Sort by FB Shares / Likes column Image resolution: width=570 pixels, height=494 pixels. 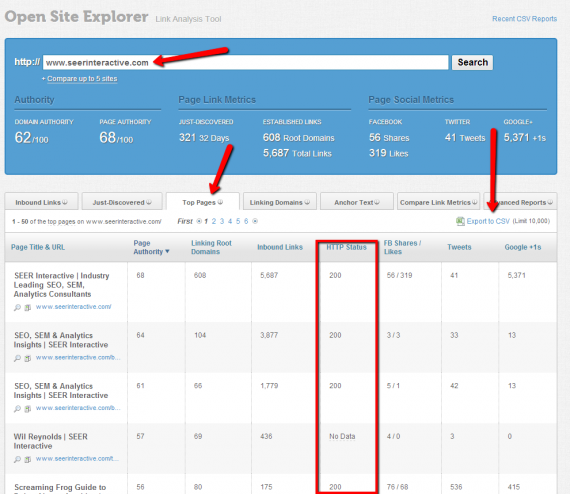402,247
